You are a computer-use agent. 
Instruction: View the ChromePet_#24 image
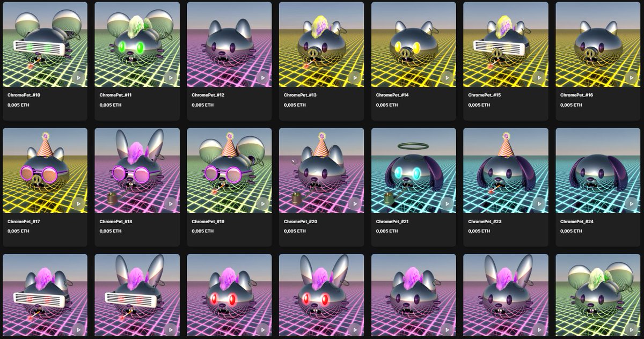point(598,171)
